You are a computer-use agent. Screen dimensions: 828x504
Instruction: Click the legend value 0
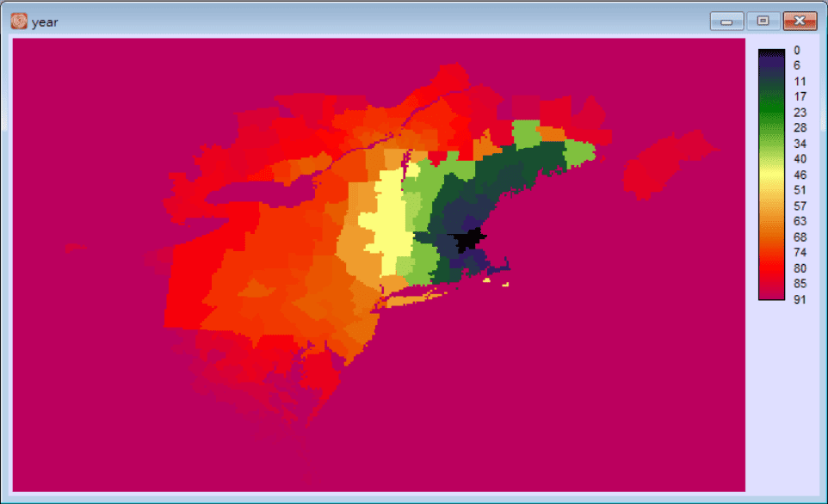(x=797, y=51)
